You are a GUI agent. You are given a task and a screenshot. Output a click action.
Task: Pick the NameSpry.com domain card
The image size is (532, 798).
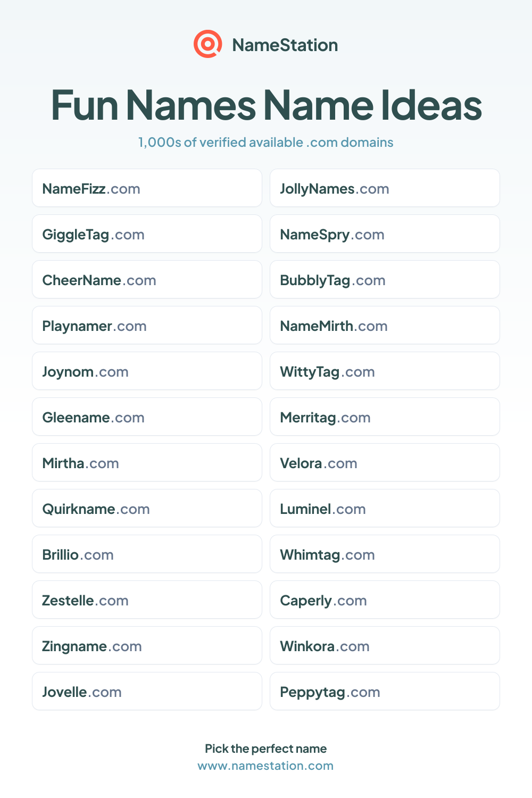pos(385,234)
